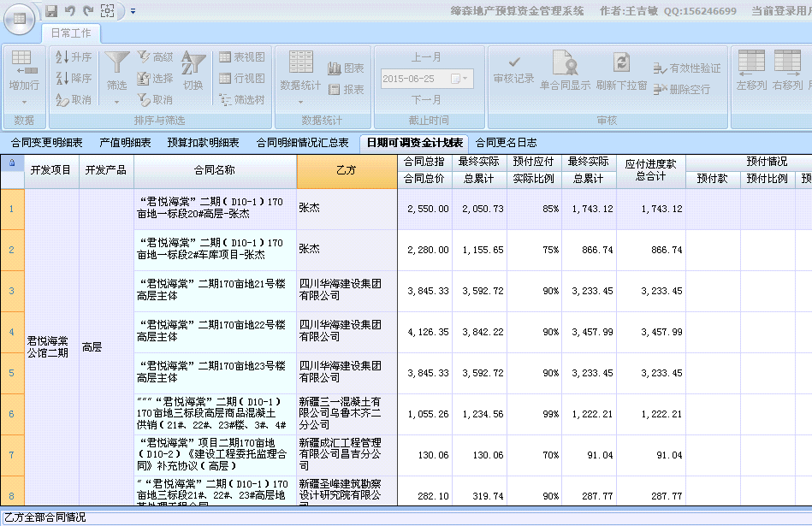Click the 上一月 previous month button
Image resolution: width=812 pixels, height=526 pixels.
pos(426,57)
